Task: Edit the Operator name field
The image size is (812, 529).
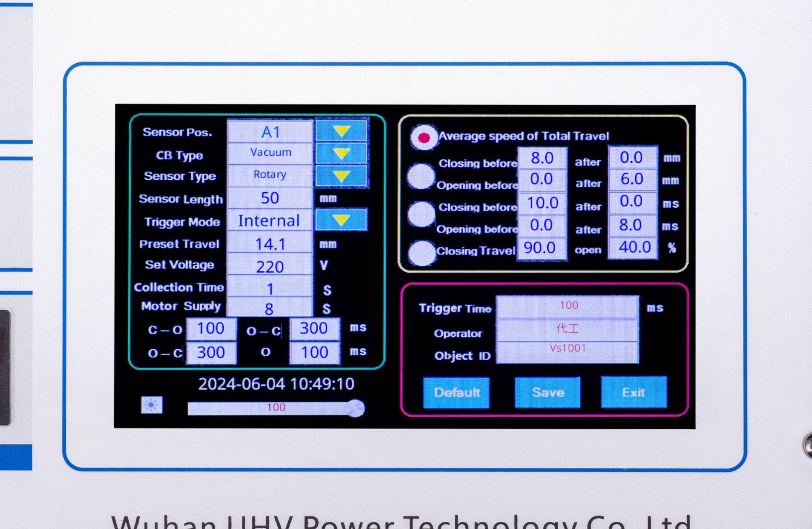Action: coord(567,329)
